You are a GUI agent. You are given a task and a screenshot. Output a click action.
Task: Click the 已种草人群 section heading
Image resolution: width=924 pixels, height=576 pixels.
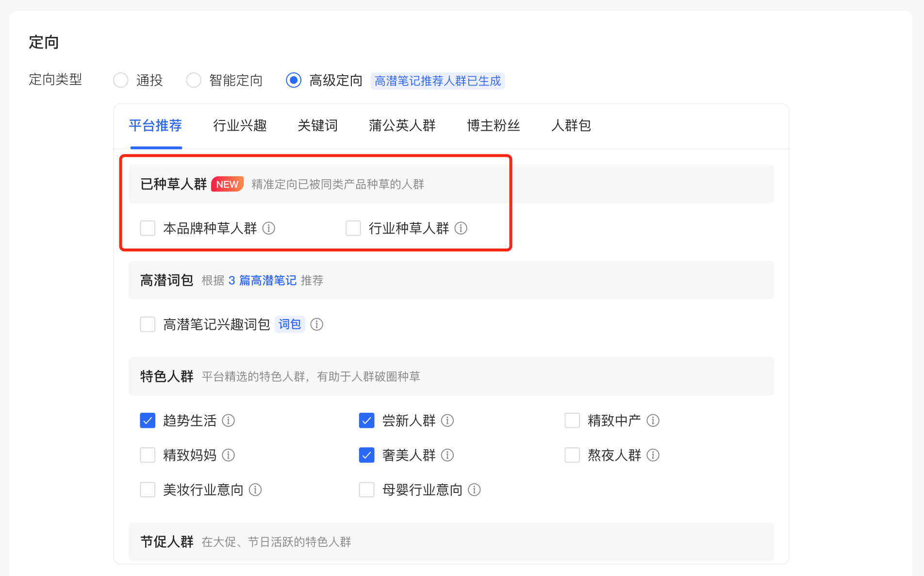tap(174, 185)
